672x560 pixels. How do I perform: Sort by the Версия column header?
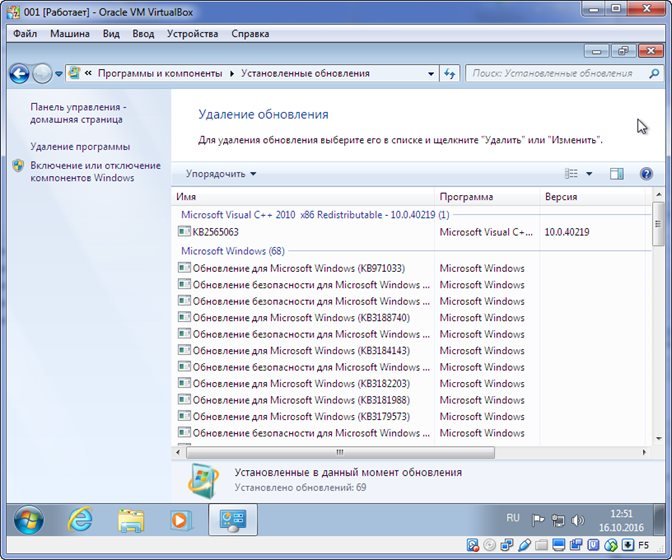click(x=592, y=197)
